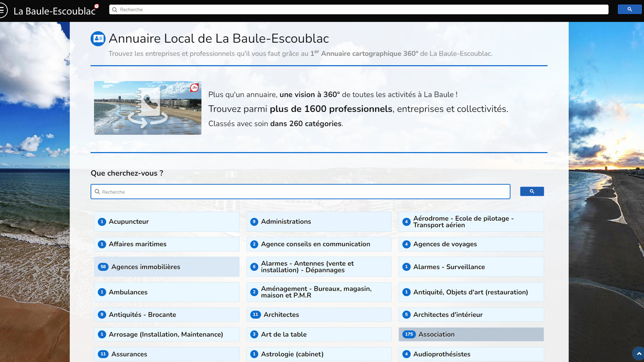Viewport: 644px width, 362px height.
Task: Open Arrosage (Installation, Maintenance) category
Action: (x=167, y=335)
